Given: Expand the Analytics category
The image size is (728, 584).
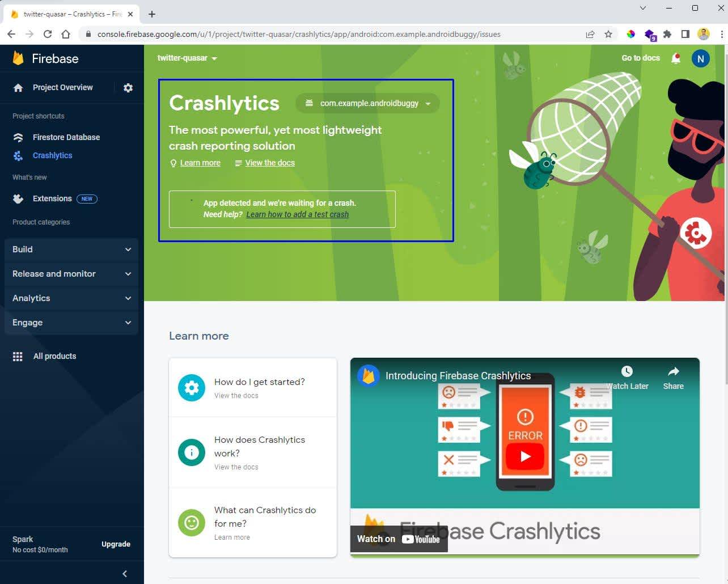Looking at the screenshot, I should click(71, 298).
